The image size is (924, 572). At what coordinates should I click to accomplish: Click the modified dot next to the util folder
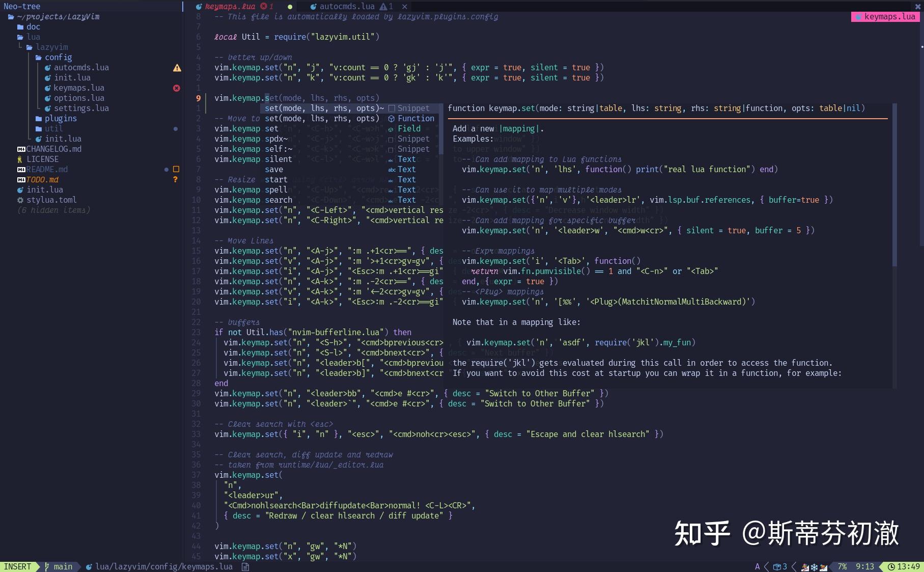tap(176, 128)
